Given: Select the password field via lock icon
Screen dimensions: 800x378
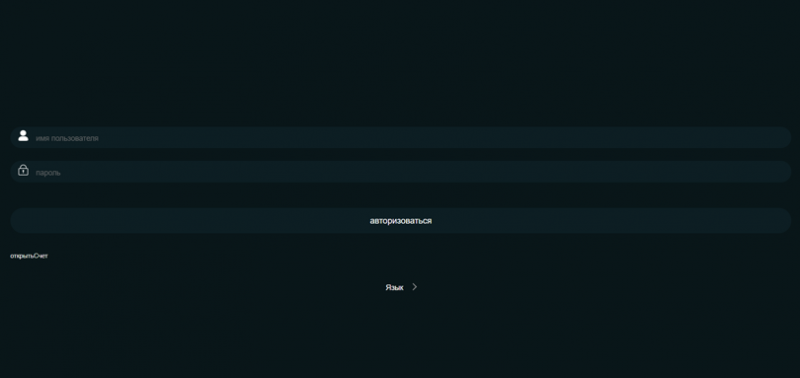Looking at the screenshot, I should (x=23, y=170).
